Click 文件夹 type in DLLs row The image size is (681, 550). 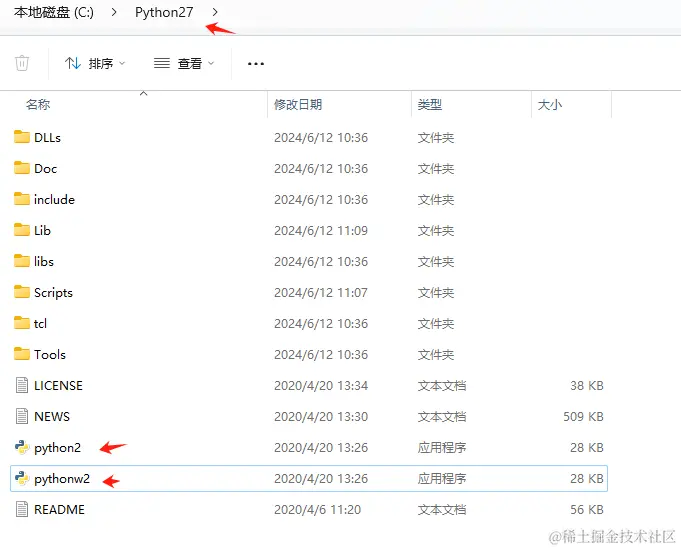pyautogui.click(x=436, y=138)
